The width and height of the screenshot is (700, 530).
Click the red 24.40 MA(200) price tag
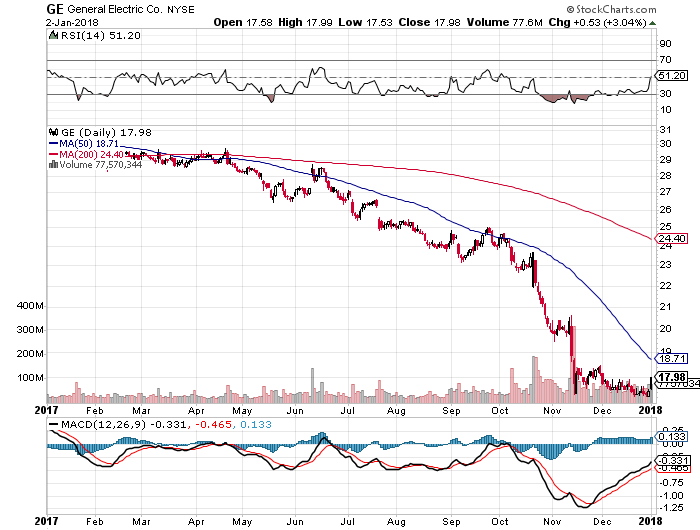[672, 238]
